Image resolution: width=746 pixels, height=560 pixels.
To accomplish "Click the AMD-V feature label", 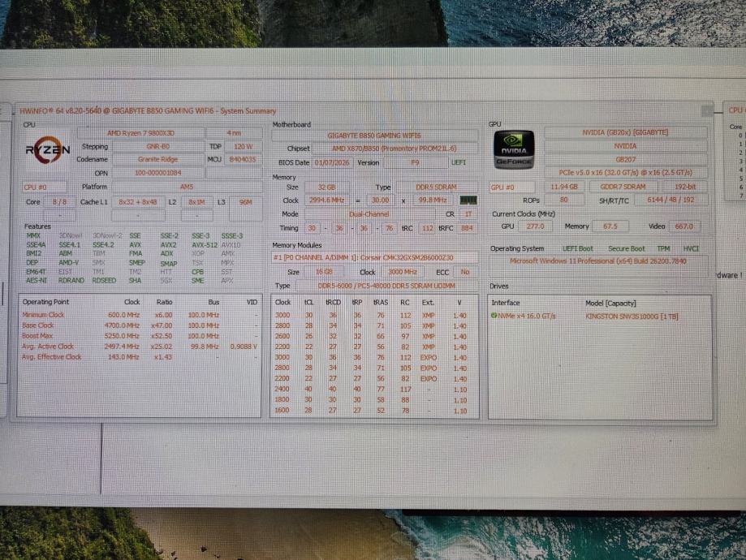I will 68,263.
